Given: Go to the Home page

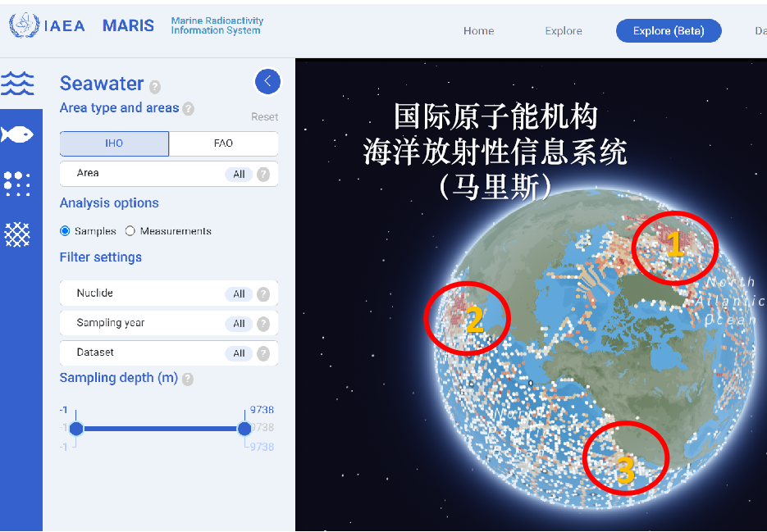Looking at the screenshot, I should click(x=478, y=31).
